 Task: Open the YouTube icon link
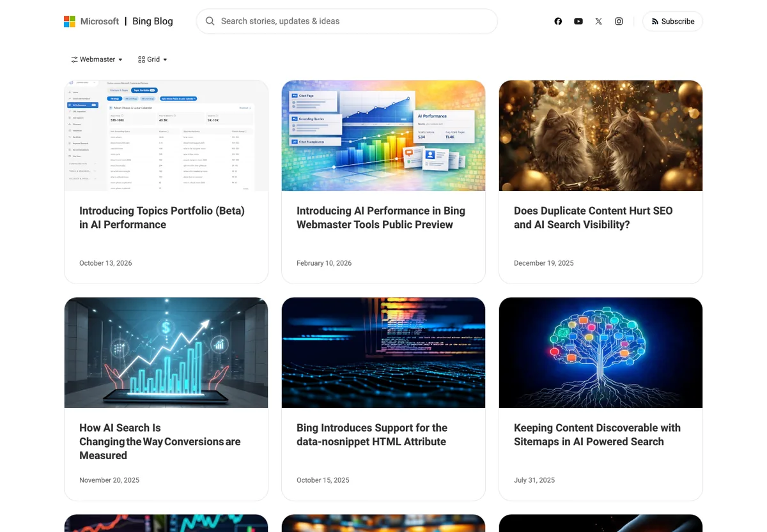coord(578,21)
